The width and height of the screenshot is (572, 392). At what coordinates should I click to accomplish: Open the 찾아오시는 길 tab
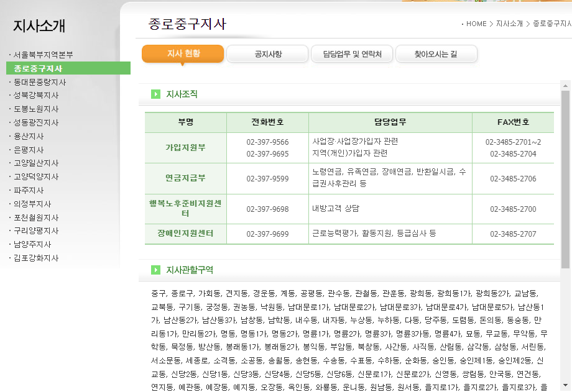(x=436, y=54)
